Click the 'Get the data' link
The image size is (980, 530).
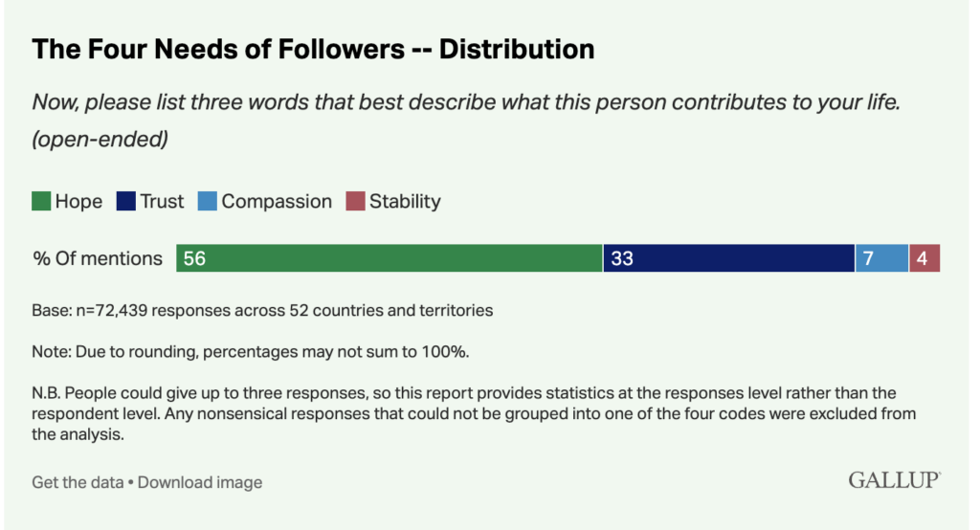(x=78, y=482)
